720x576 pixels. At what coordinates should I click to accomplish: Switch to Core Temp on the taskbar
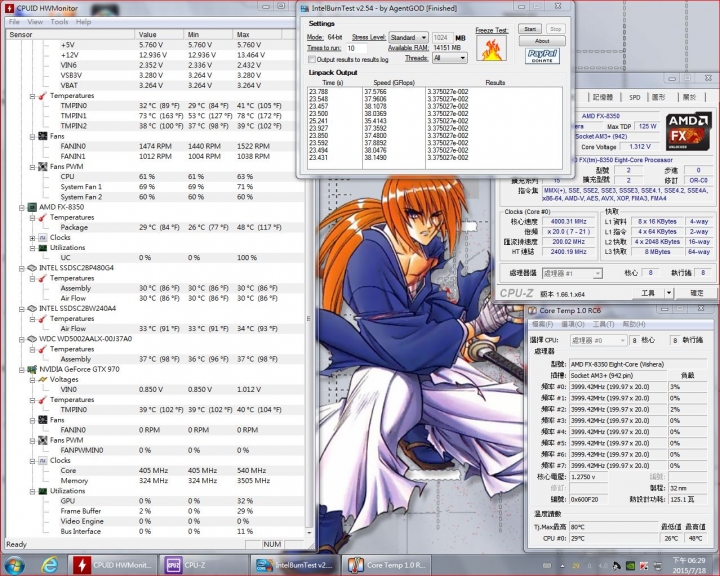click(x=386, y=565)
